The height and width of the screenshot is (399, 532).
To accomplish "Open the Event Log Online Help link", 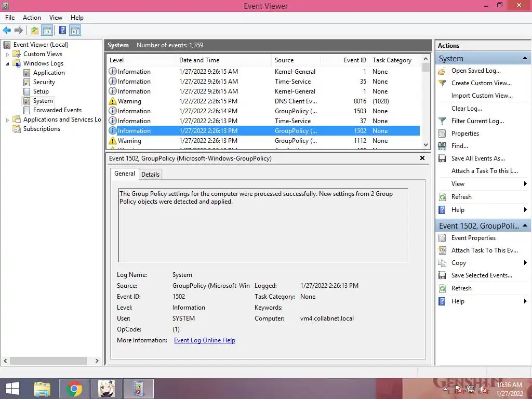I will coord(205,340).
